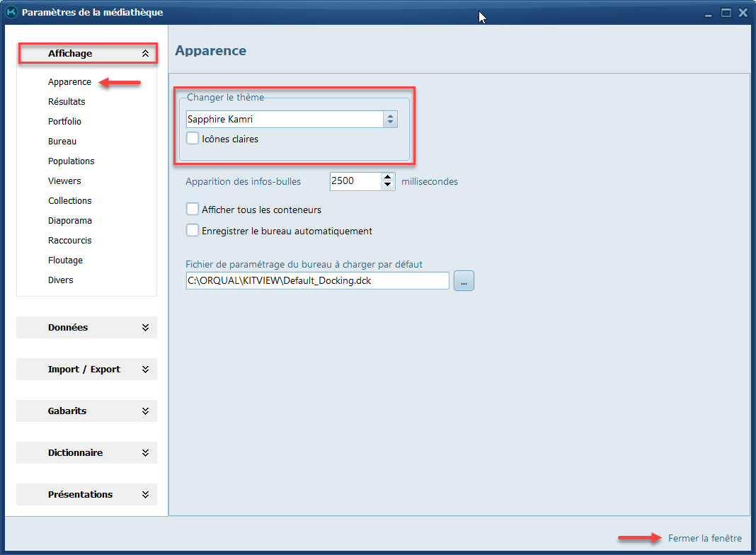Maximize the Paramètres window
Image resolution: width=756 pixels, height=555 pixels.
726,13
